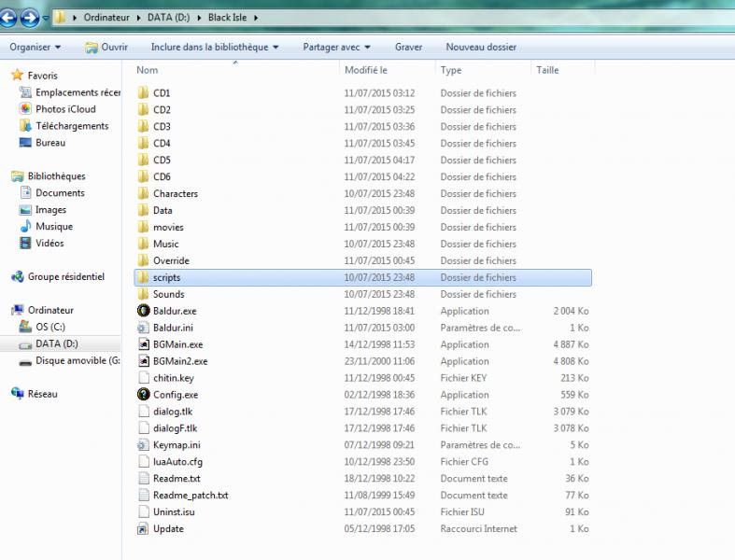Click the Ouvrir toolbar button
Image resolution: width=735 pixels, height=560 pixels.
click(106, 47)
